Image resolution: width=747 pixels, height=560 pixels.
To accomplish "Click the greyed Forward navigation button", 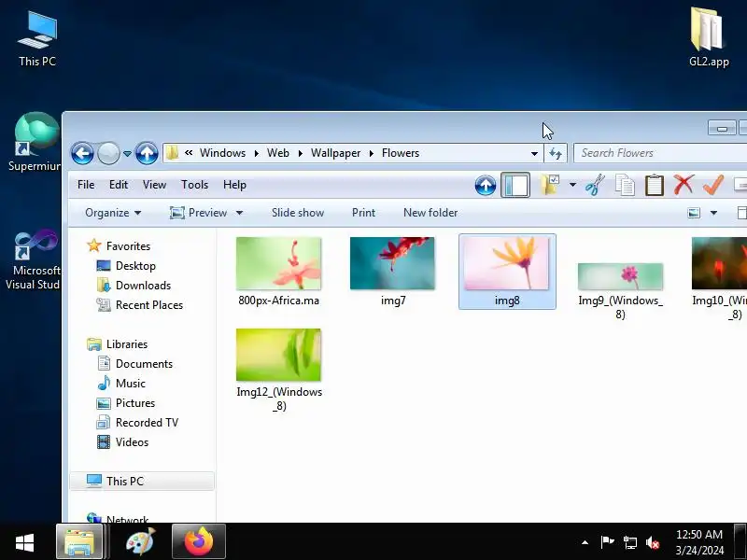I will (x=108, y=153).
